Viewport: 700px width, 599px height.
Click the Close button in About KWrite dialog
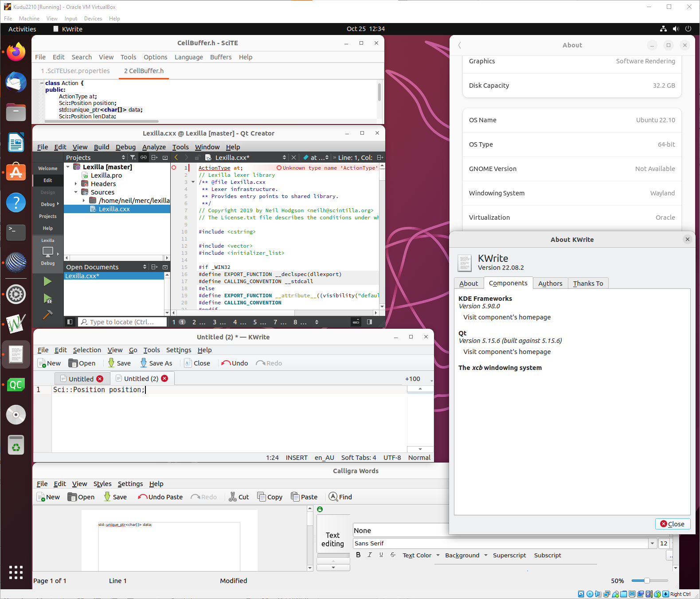tap(673, 524)
